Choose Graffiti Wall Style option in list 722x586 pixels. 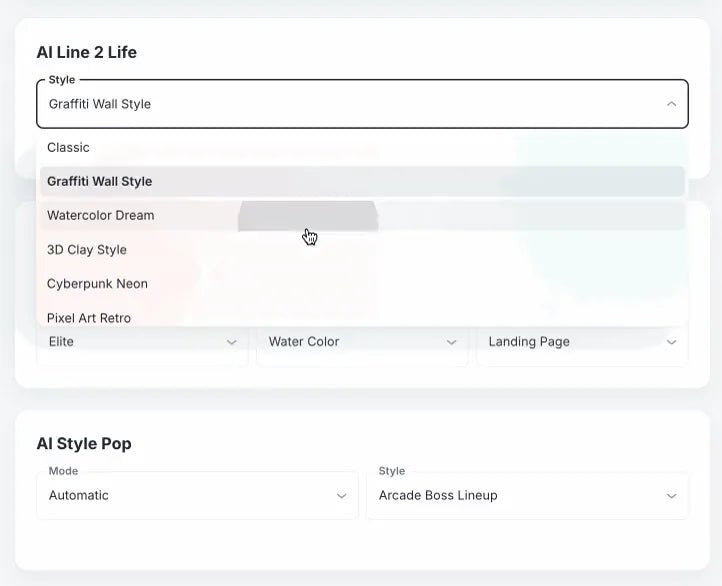(x=362, y=181)
